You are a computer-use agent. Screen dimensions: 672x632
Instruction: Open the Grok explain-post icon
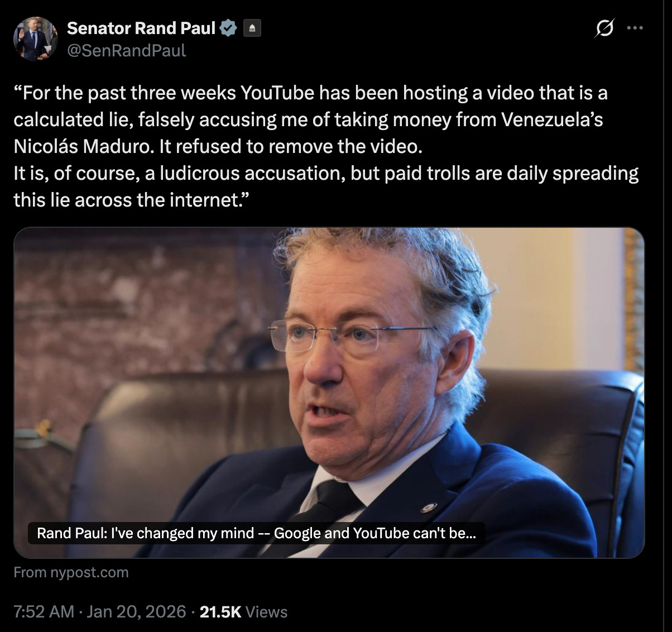604,27
